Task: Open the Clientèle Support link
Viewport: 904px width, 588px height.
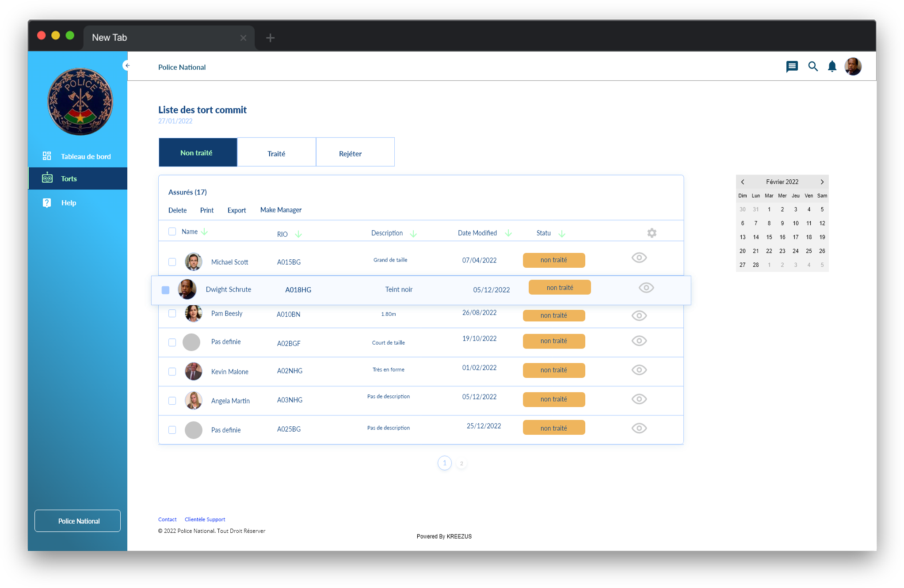Action: click(205, 520)
